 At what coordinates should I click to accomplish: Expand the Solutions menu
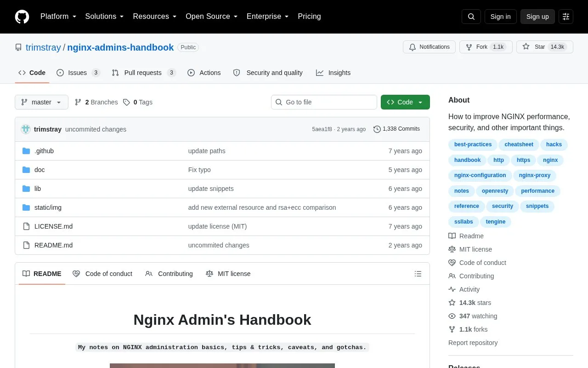[105, 17]
